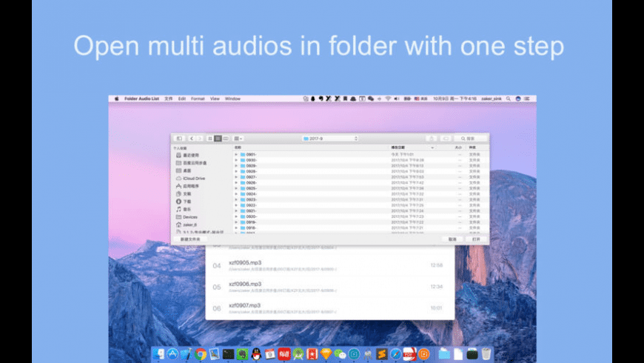Open Evernote from the Dock
Image resolution: width=644 pixels, height=363 pixels.
coord(242,354)
